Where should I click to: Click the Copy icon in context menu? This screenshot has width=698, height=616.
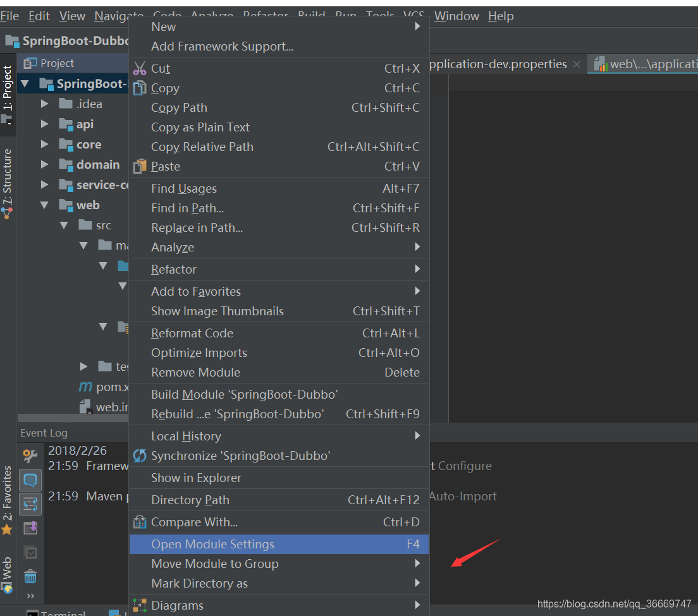140,88
